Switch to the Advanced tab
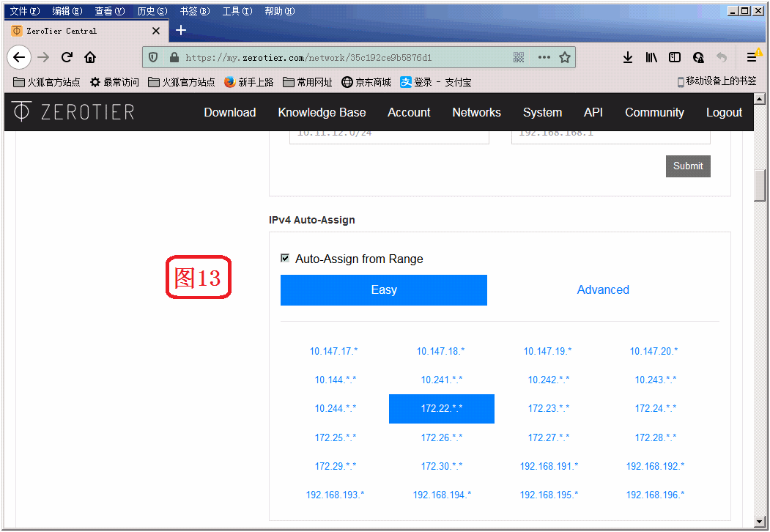 click(x=603, y=290)
